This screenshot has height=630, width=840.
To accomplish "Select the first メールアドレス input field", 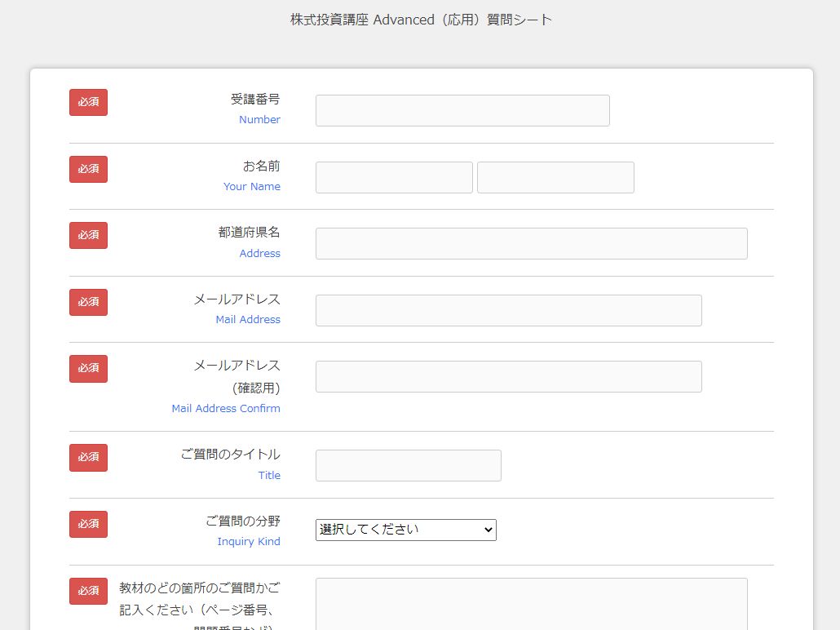I will click(x=508, y=311).
